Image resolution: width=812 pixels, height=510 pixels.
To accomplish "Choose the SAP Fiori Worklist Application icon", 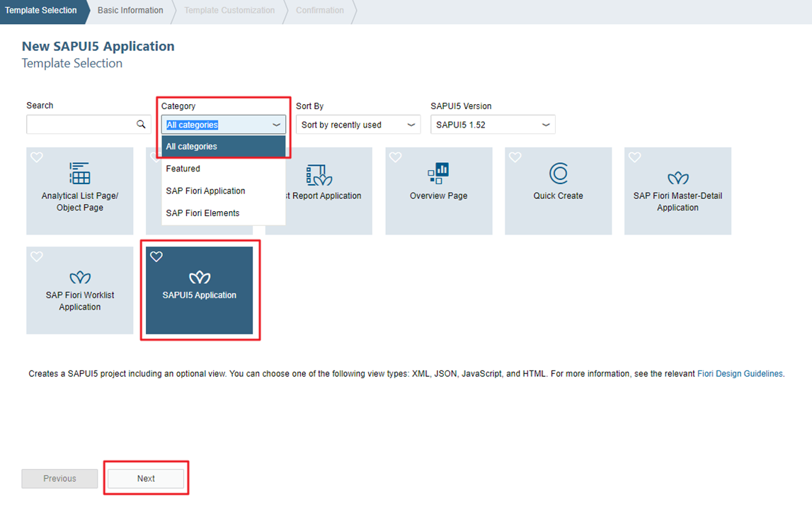I will (x=80, y=278).
